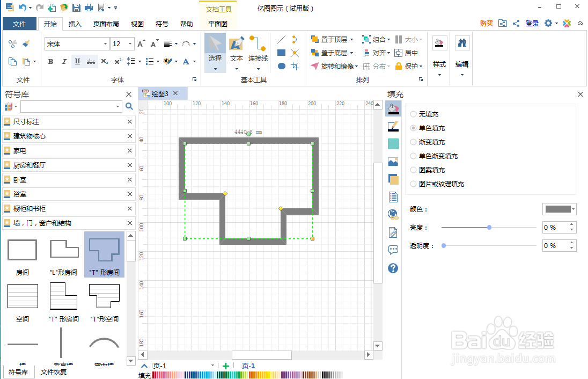
Task: Switch to the 视图 ribbon tab
Action: coord(137,24)
